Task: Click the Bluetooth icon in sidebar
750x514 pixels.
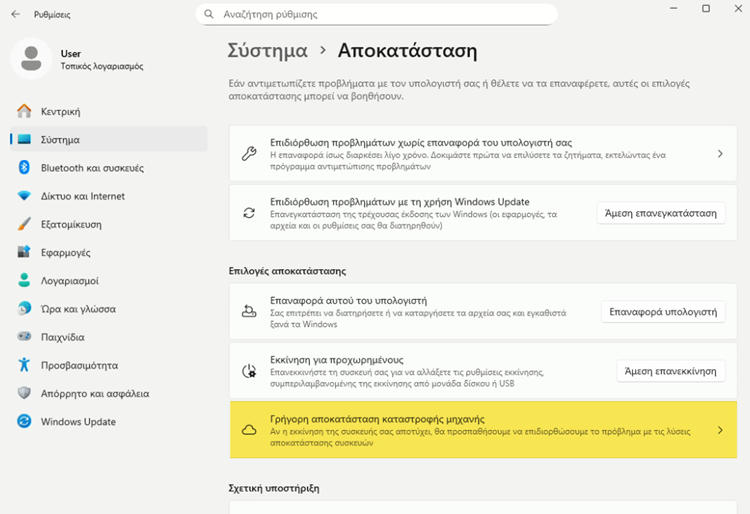Action: [24, 167]
